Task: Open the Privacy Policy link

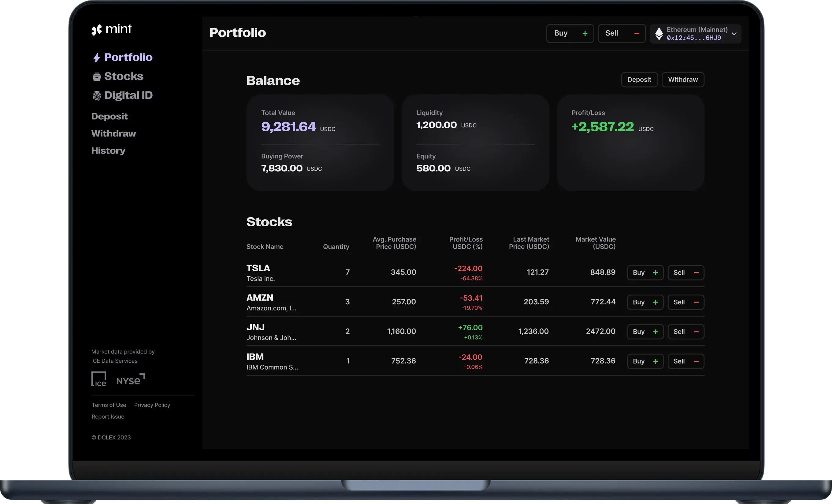Action: click(x=152, y=405)
